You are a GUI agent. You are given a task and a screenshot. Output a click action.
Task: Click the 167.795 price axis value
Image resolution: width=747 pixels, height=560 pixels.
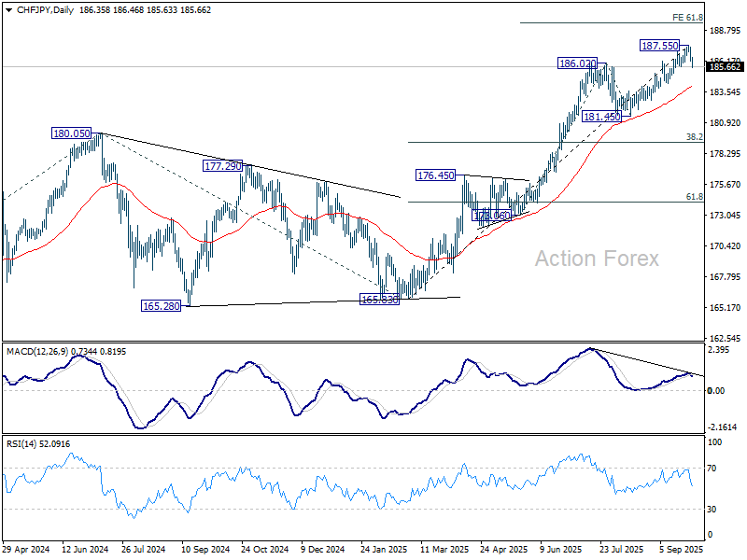point(726,277)
